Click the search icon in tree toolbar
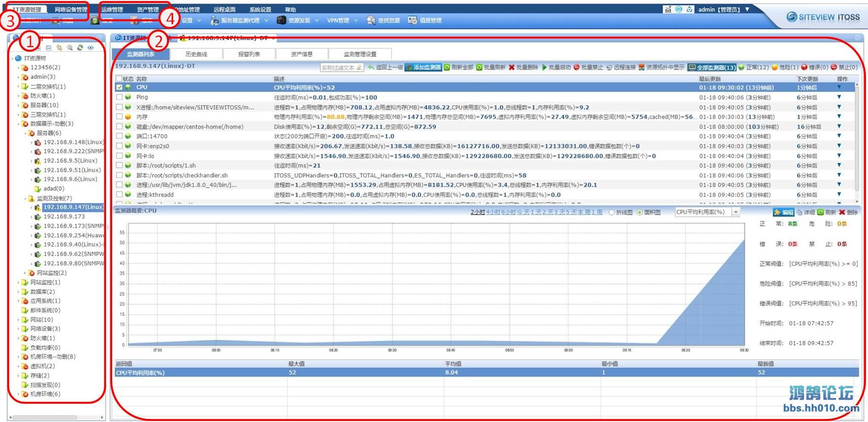 coord(70,48)
